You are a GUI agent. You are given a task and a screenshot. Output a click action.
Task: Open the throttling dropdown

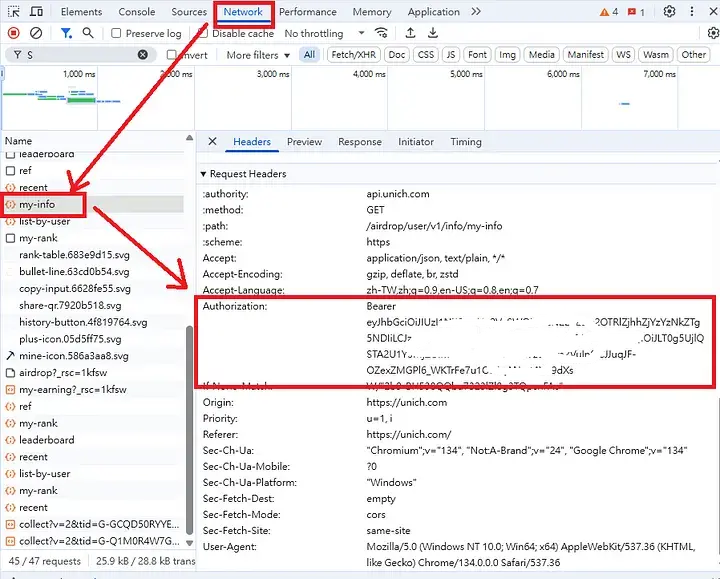click(324, 34)
